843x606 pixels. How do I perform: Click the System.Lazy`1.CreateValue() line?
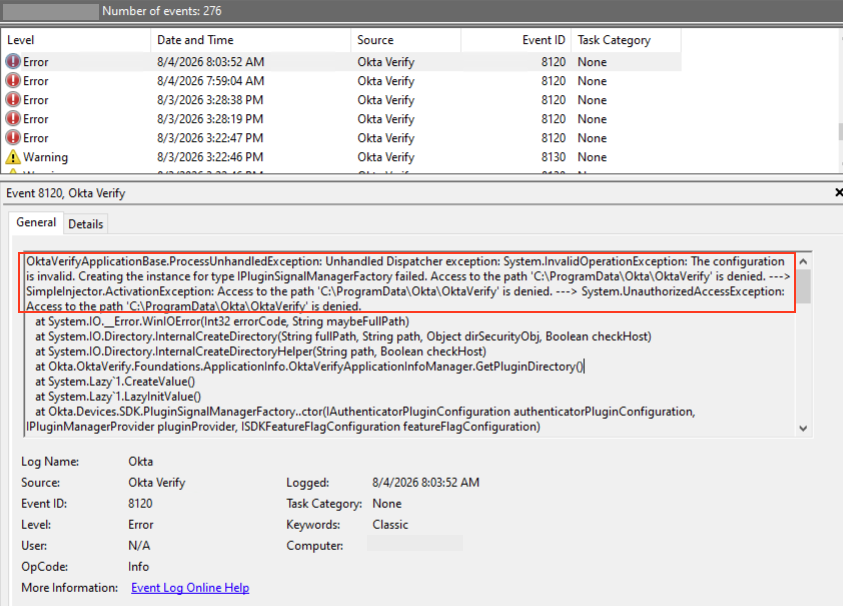pyautogui.click(x=115, y=382)
